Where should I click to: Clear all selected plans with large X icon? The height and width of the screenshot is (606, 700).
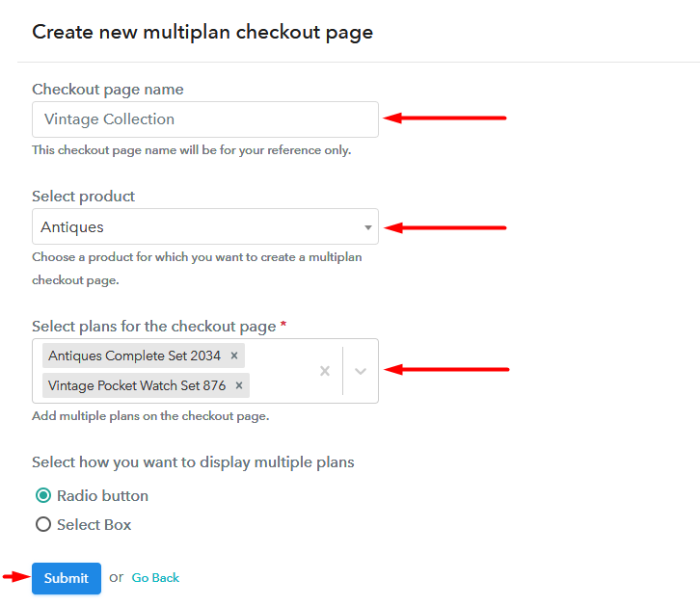[x=325, y=371]
